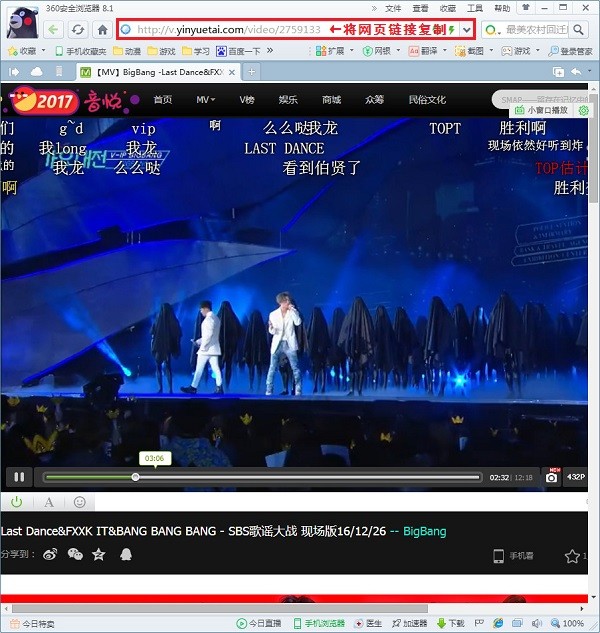Viewport: 600px width, 633px height.
Task: Click the search magnifier button
Action: coord(579,29)
